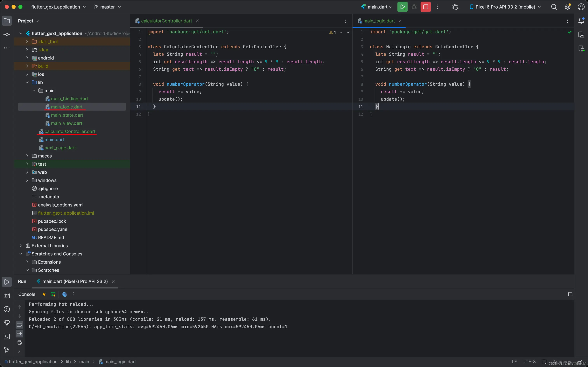Click the Flutter Hot Restart icon in the console
Screen dimensions: 588x367
coord(53,294)
